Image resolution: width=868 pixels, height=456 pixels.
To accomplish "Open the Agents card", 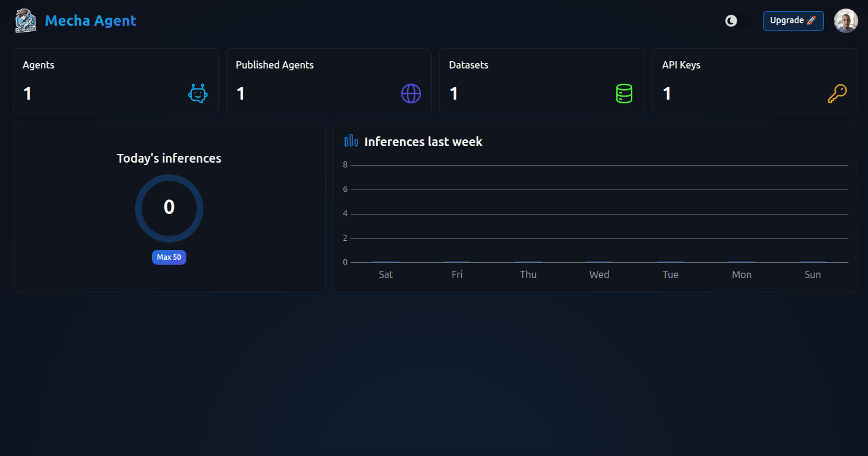I will 115,81.
